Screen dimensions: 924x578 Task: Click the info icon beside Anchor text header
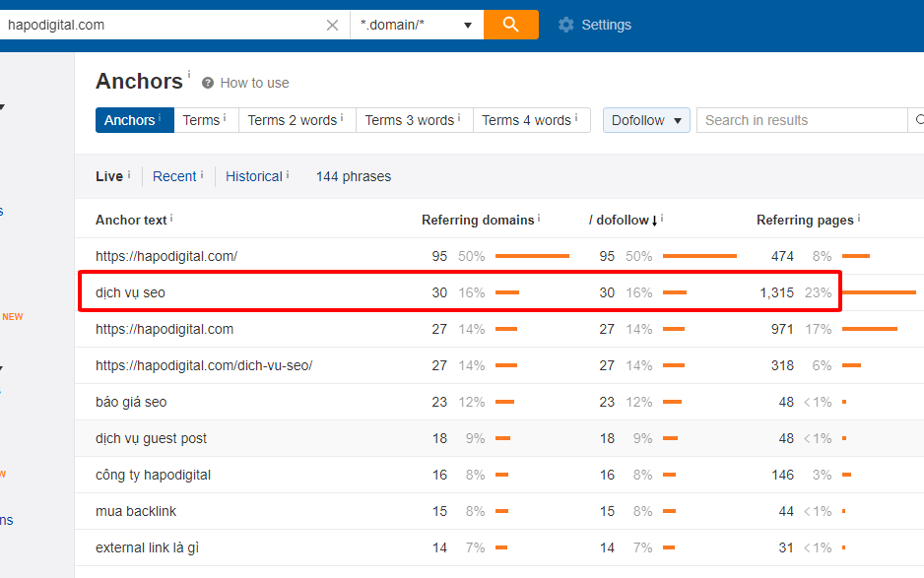[x=171, y=219]
